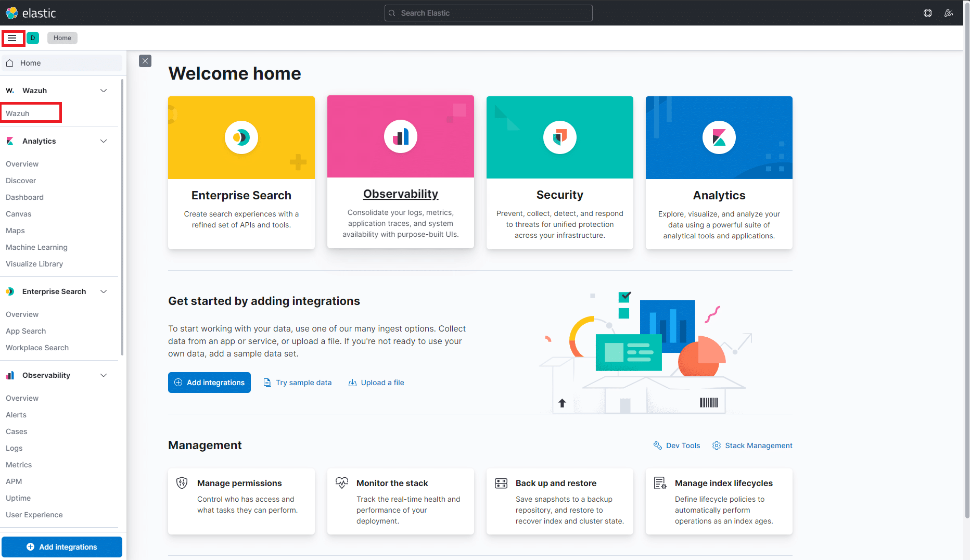This screenshot has height=560, width=970.
Task: Collapse the Enterprise Search section chevron
Action: click(104, 291)
